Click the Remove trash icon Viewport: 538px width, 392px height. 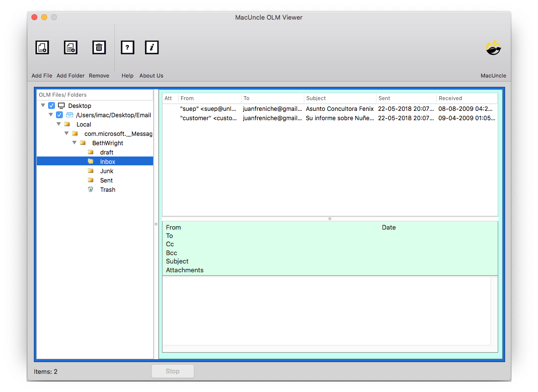(99, 47)
